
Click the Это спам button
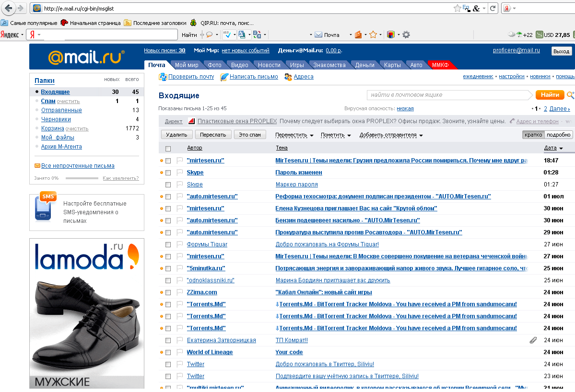[x=250, y=135]
